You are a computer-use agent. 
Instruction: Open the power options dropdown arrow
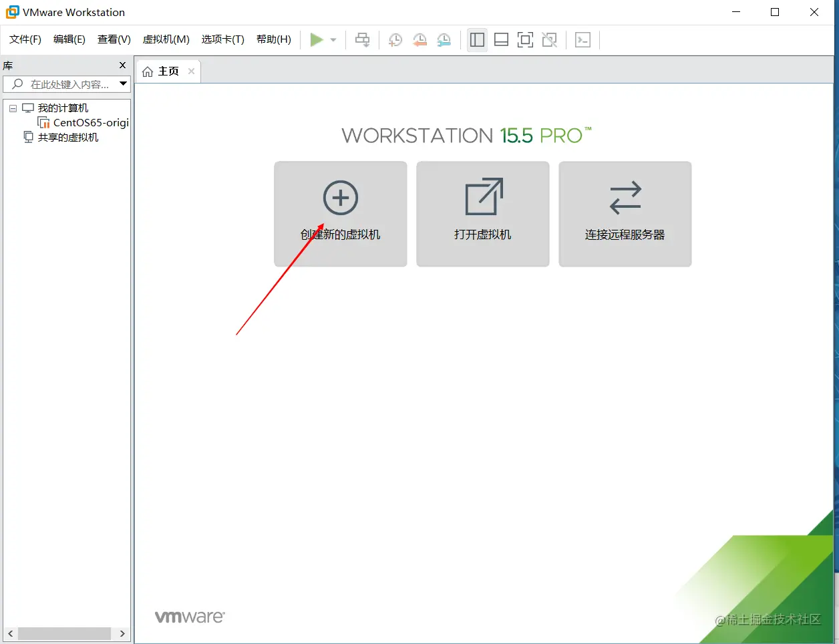pyautogui.click(x=333, y=40)
